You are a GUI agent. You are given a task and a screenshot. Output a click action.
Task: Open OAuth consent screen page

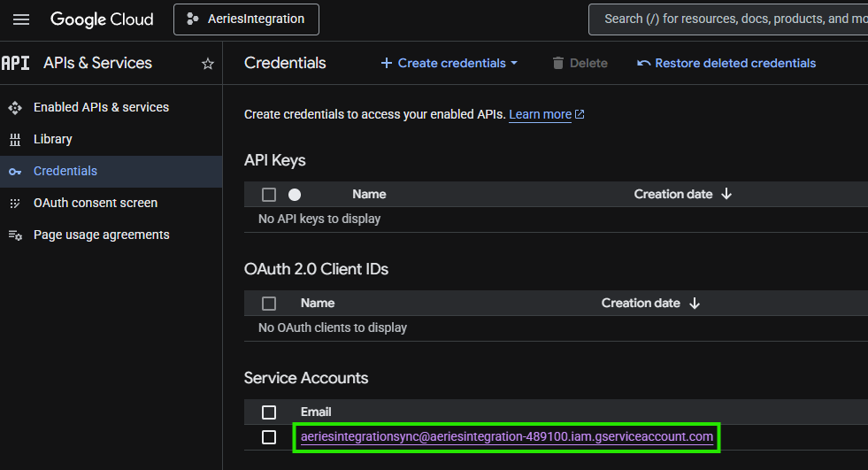coord(96,204)
